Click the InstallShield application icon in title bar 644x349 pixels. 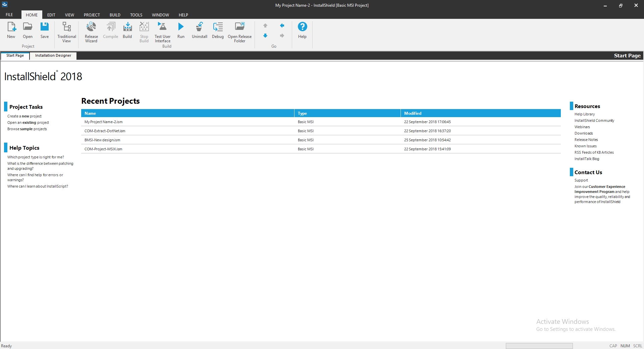5,5
